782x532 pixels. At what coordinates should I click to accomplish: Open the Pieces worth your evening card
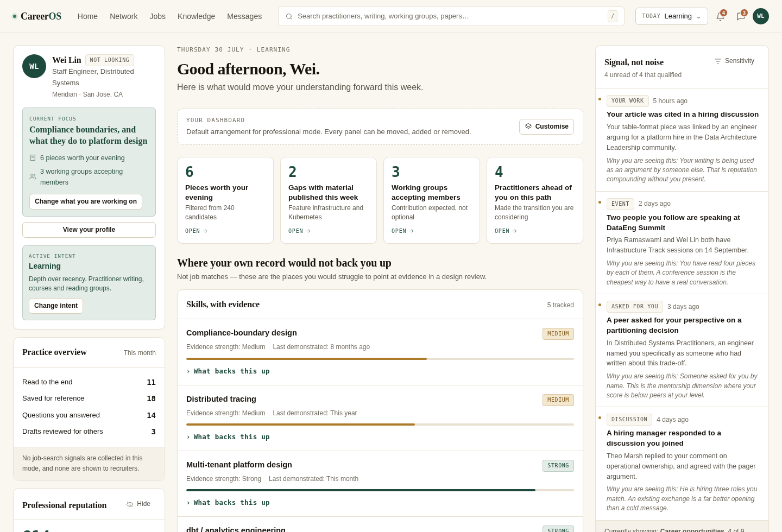[x=225, y=200]
